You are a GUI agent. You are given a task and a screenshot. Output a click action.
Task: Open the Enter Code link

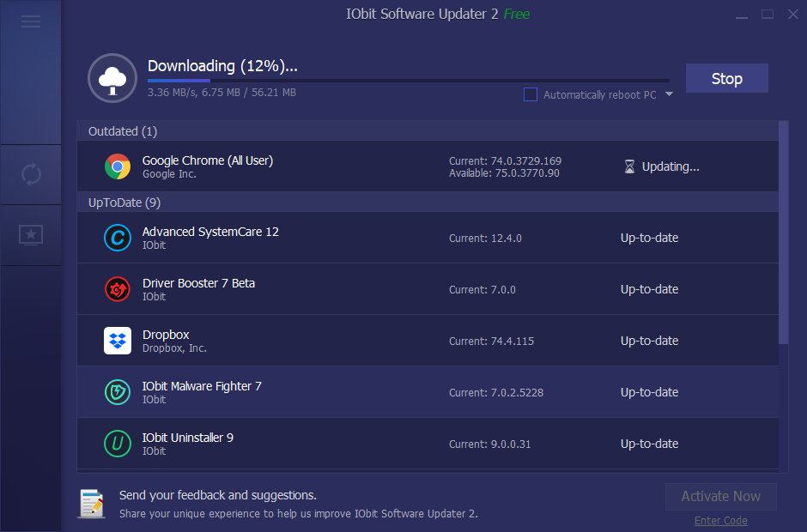(x=720, y=521)
